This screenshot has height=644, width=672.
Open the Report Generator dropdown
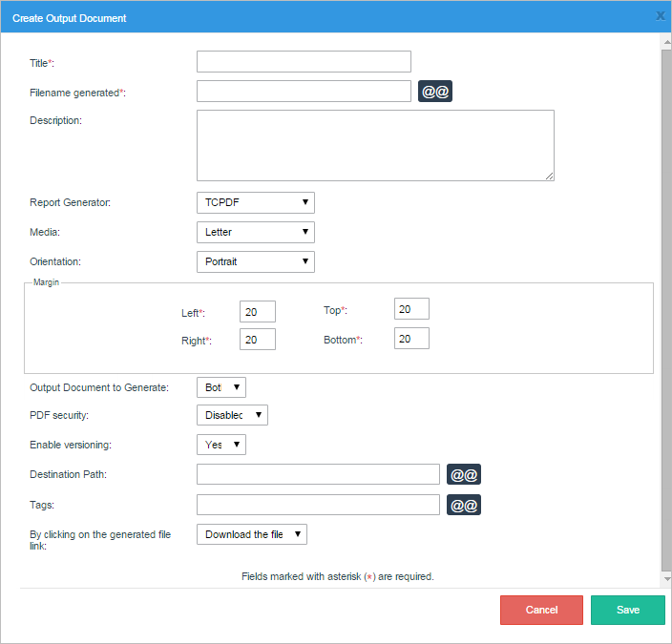tap(255, 202)
